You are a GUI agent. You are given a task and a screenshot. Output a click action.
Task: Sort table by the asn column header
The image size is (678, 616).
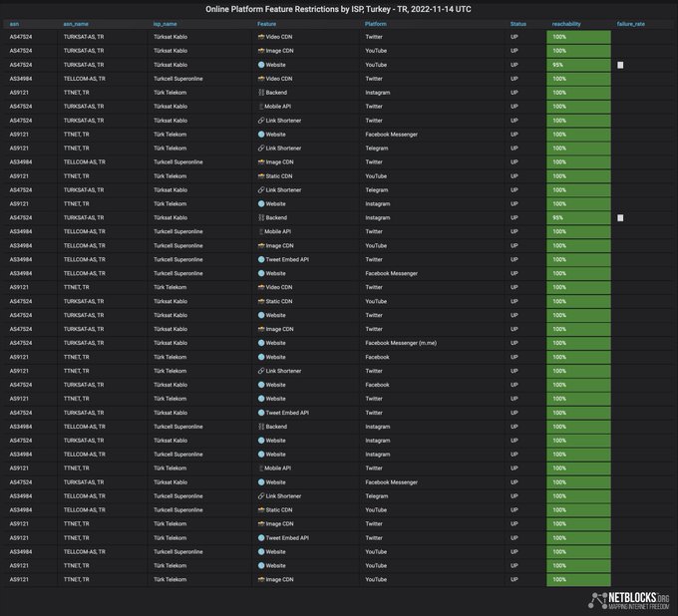[x=14, y=24]
